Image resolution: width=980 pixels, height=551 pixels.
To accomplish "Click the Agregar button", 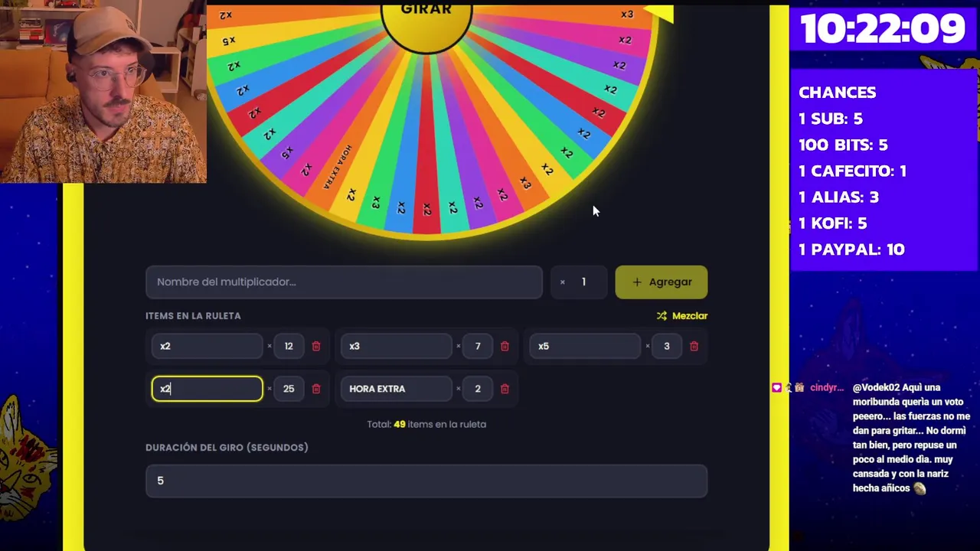I will click(661, 282).
